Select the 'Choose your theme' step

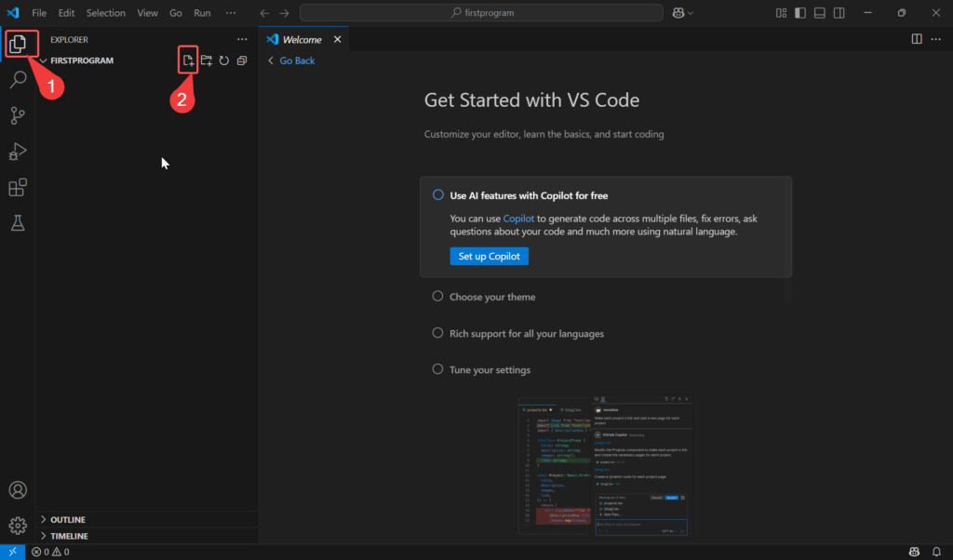click(x=492, y=297)
